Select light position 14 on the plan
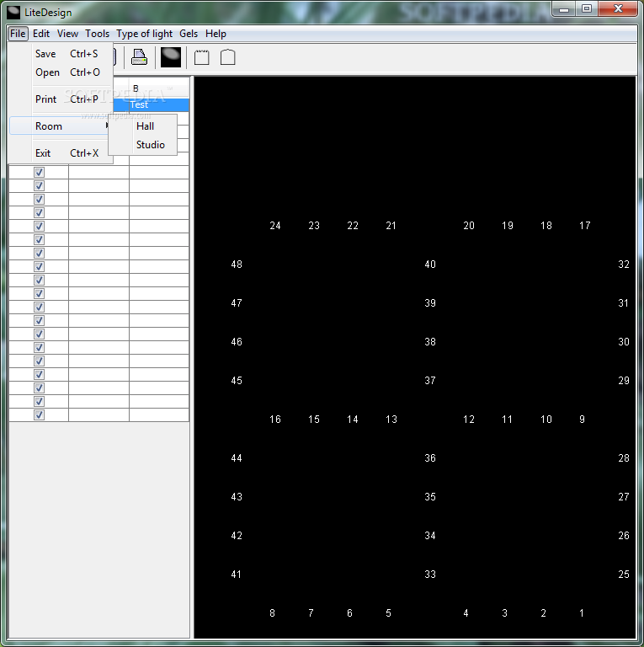644x647 pixels. 353,420
